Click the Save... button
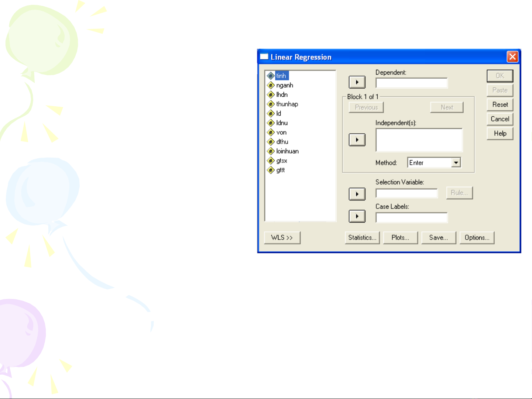The image size is (532, 399). 438,238
